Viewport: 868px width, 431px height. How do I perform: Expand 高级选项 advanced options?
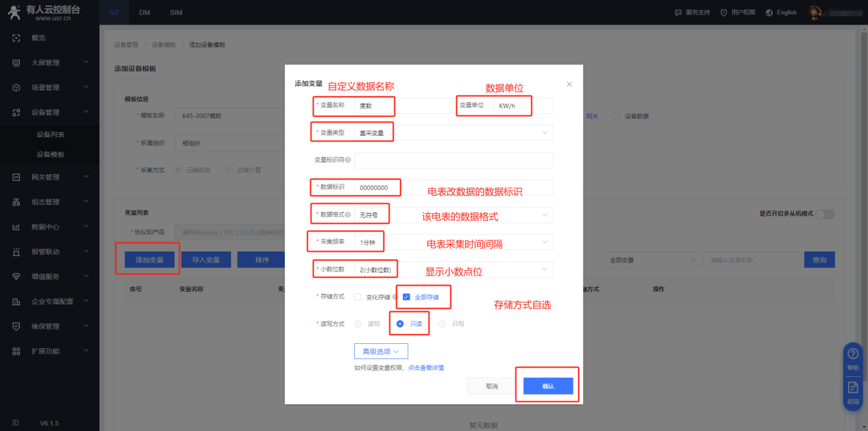(381, 351)
